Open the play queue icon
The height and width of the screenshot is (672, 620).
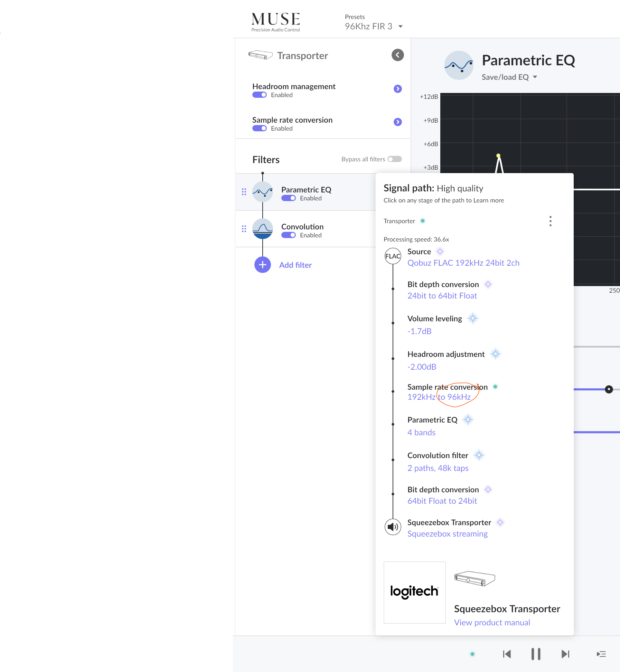coord(601,654)
